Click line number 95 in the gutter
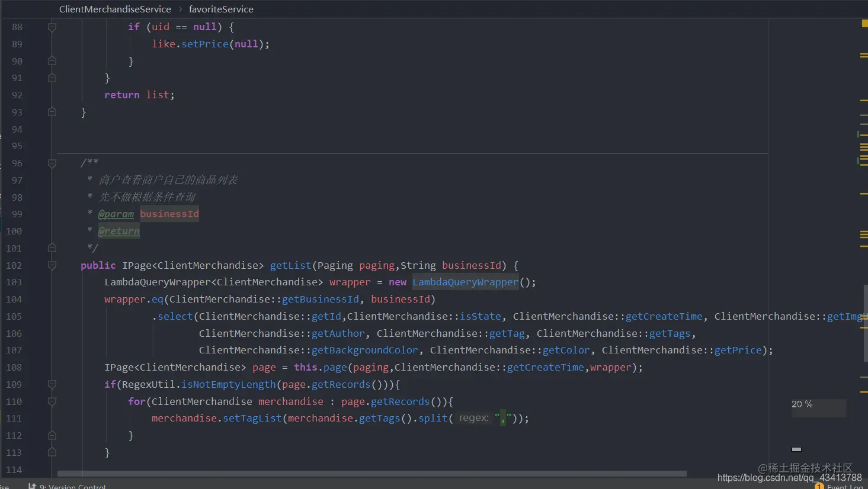The image size is (868, 489). point(17,146)
